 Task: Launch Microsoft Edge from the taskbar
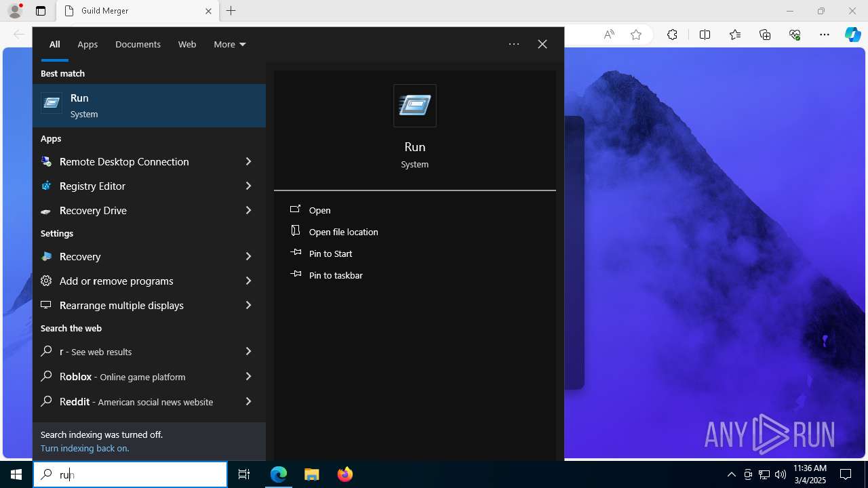(x=279, y=474)
